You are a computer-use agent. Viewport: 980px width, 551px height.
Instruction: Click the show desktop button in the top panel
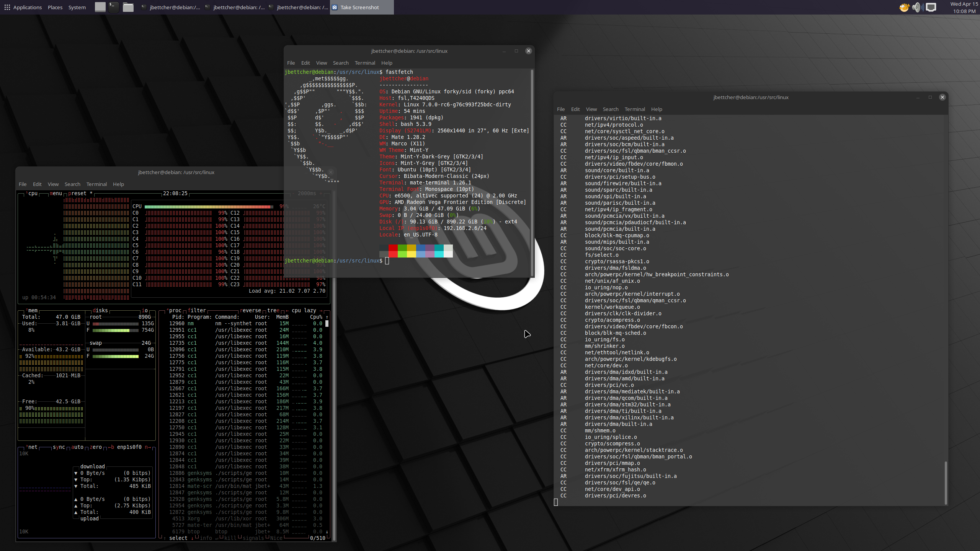[x=100, y=7]
